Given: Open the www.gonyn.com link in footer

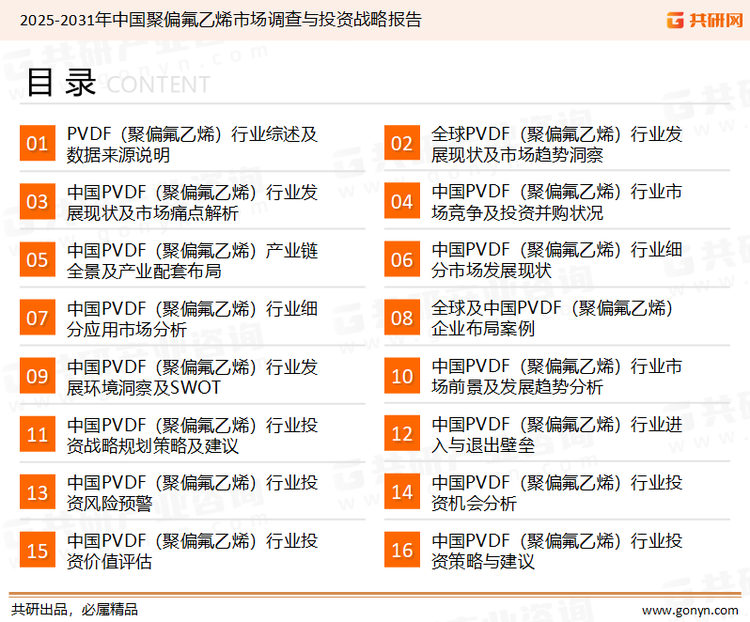Looking at the screenshot, I should (690, 610).
